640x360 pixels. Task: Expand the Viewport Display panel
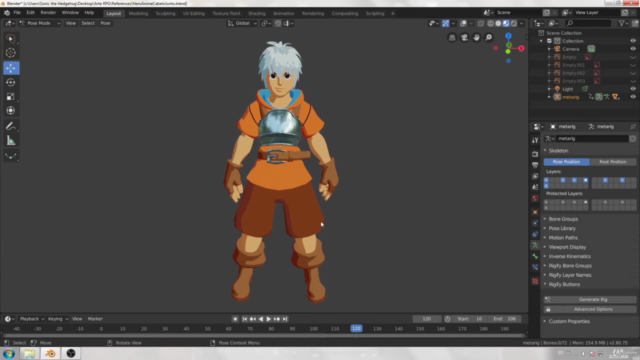(567, 247)
